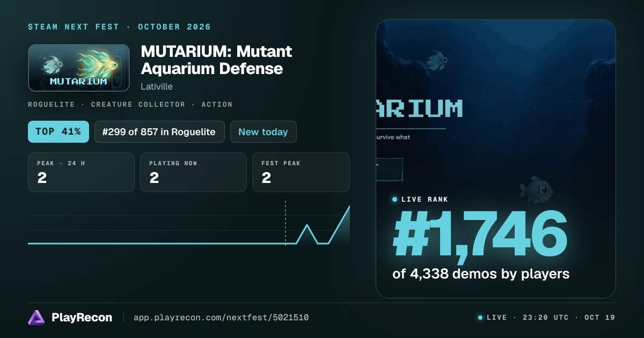Click the small peak in the player chart line

[307, 226]
